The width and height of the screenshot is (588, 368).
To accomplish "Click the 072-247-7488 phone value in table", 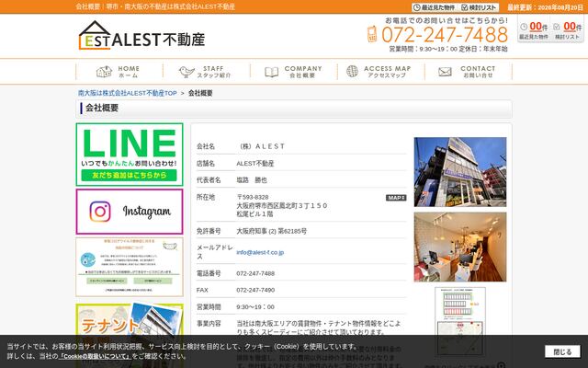I will [255, 273].
